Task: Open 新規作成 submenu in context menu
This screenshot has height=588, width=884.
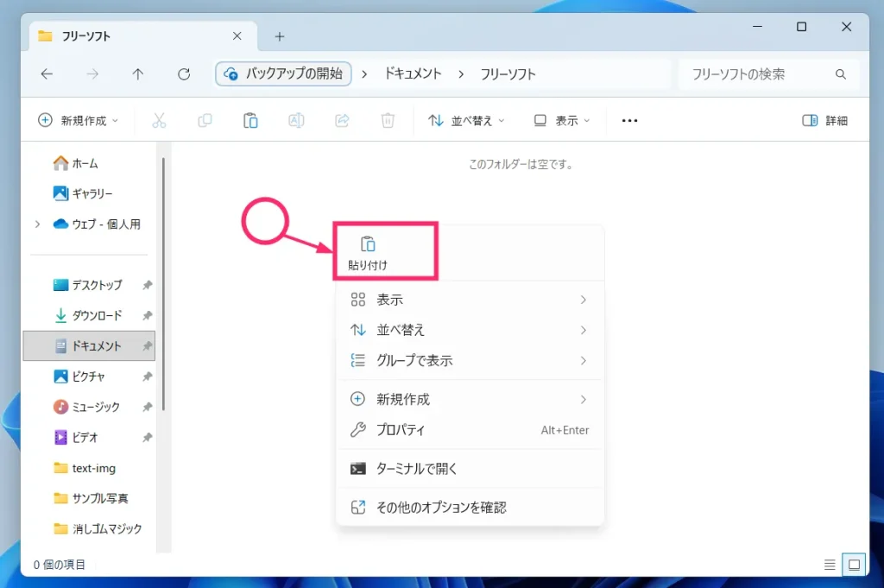Action: [469, 399]
